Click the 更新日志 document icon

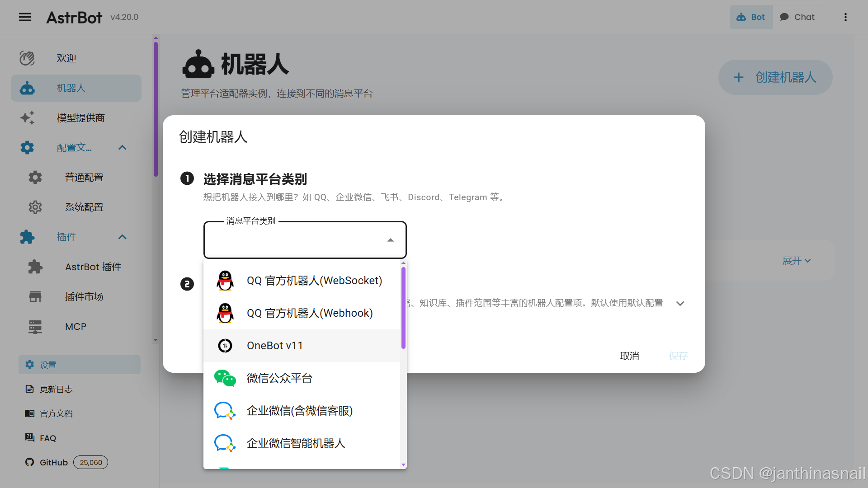[30, 389]
